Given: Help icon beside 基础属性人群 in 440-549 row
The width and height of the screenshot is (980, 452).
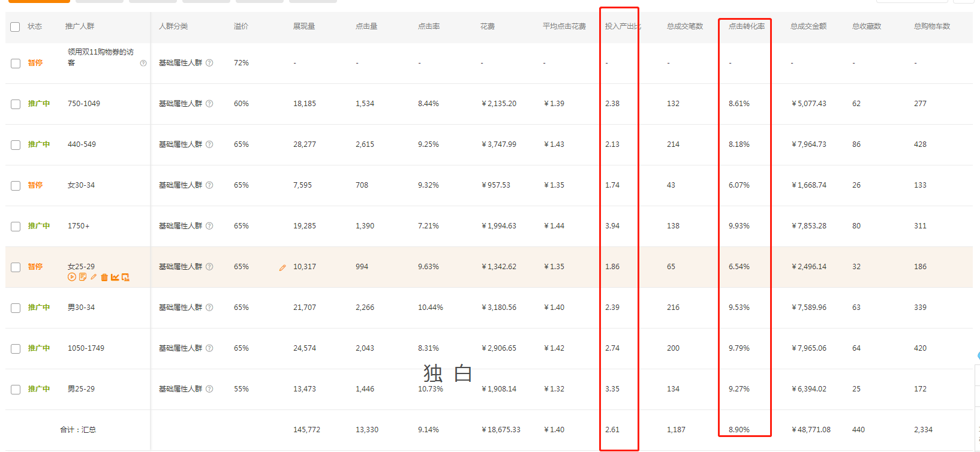Looking at the screenshot, I should click(209, 144).
